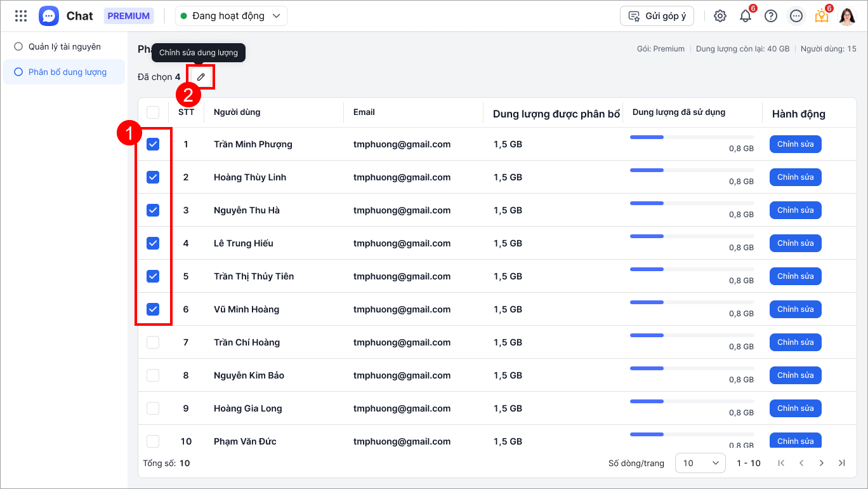Image resolution: width=868 pixels, height=489 pixels.
Task: Click the Người dùng: 15 label
Action: coord(829,49)
